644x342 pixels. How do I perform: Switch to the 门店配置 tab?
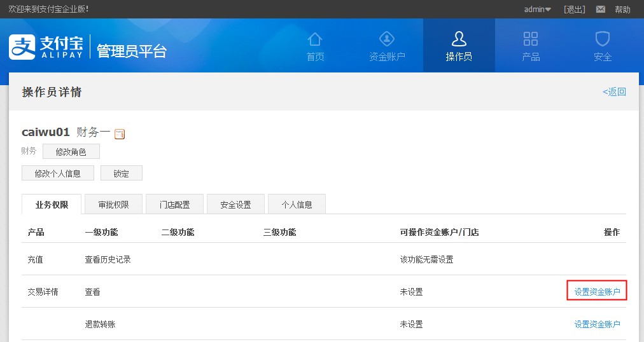(x=174, y=205)
